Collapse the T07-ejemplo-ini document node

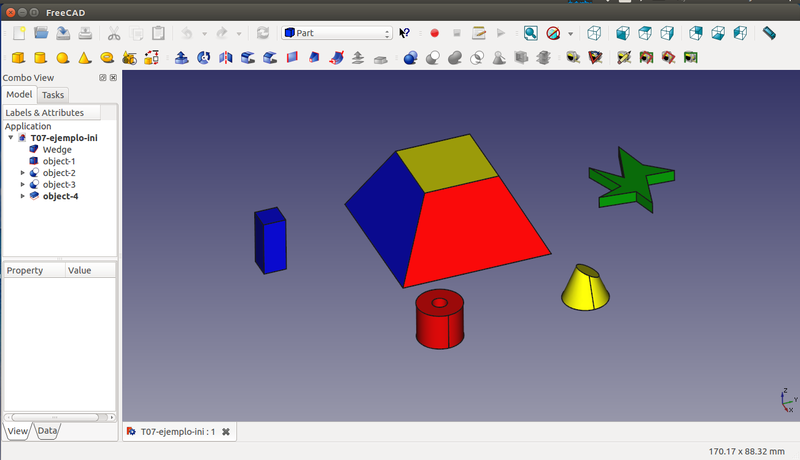[x=11, y=138]
